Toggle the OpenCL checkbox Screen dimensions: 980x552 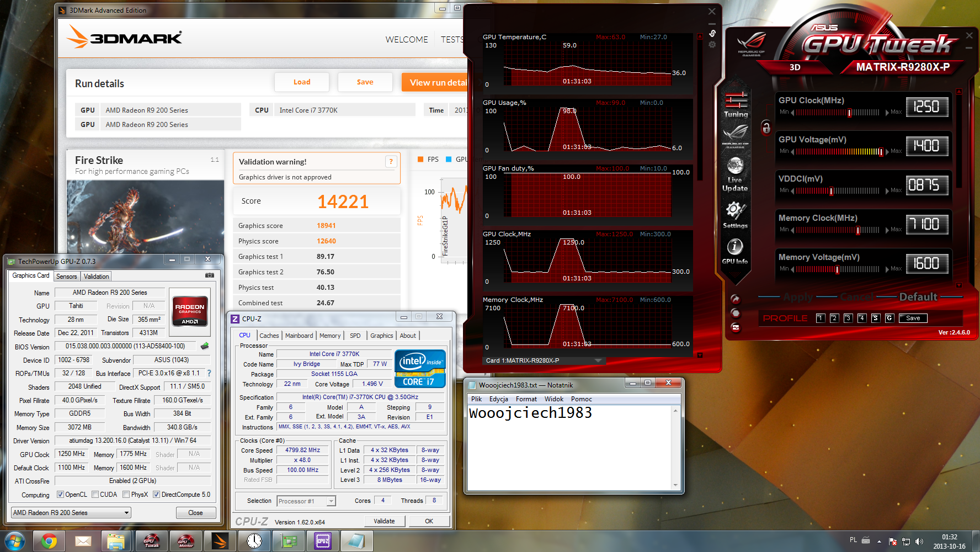[61, 495]
